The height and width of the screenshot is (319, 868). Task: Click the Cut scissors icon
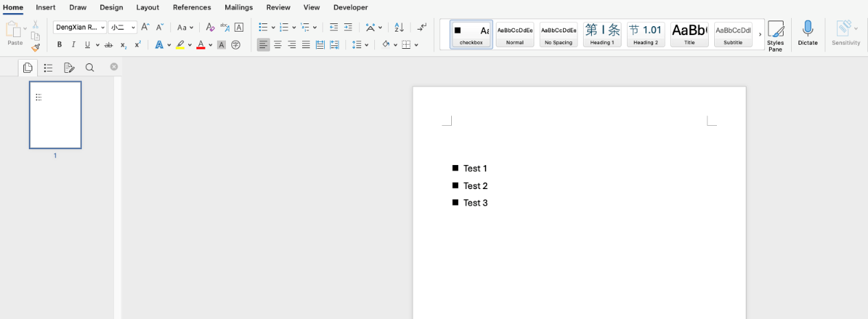(36, 24)
